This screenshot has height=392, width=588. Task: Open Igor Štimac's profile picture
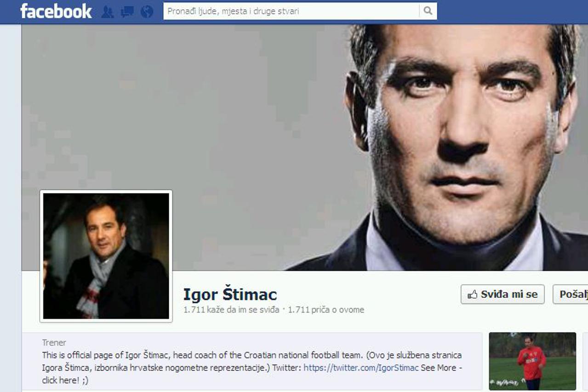[106, 255]
